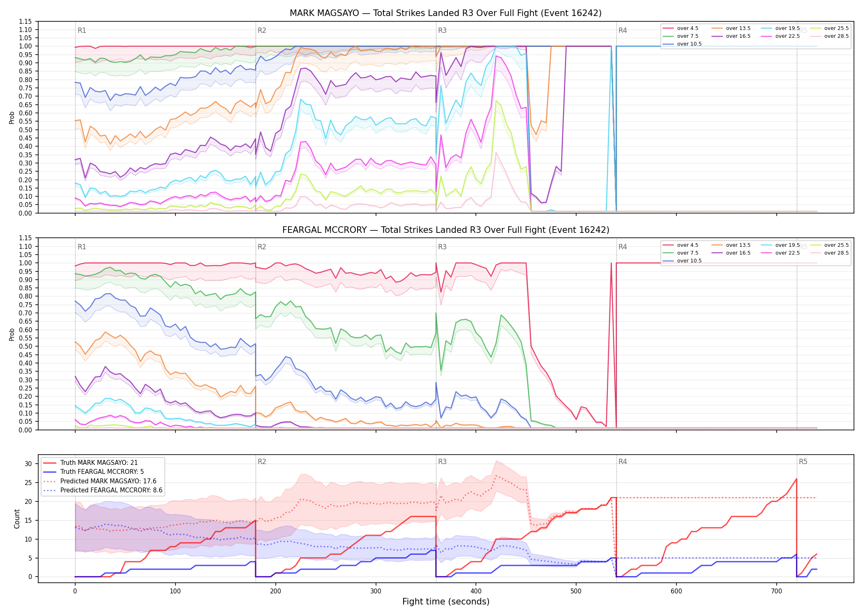The width and height of the screenshot is (863, 616).
Task: Click y-axis tick 10 on Count chart
Action: click(x=28, y=539)
